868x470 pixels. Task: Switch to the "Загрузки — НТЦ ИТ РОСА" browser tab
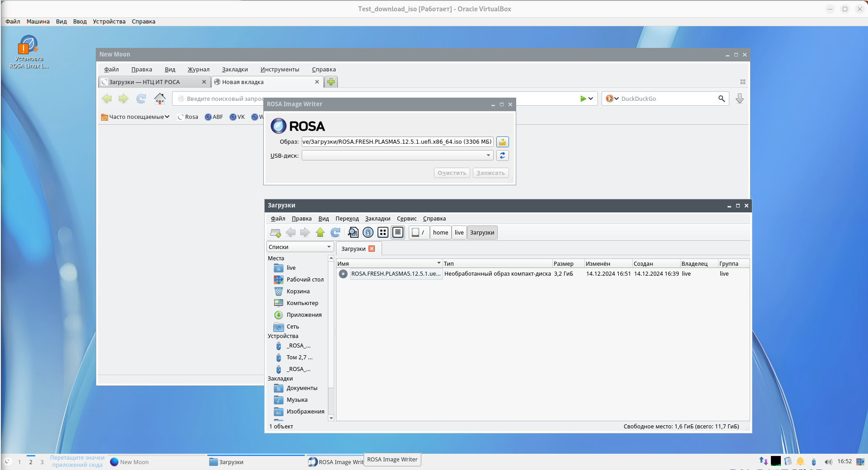[x=154, y=82]
